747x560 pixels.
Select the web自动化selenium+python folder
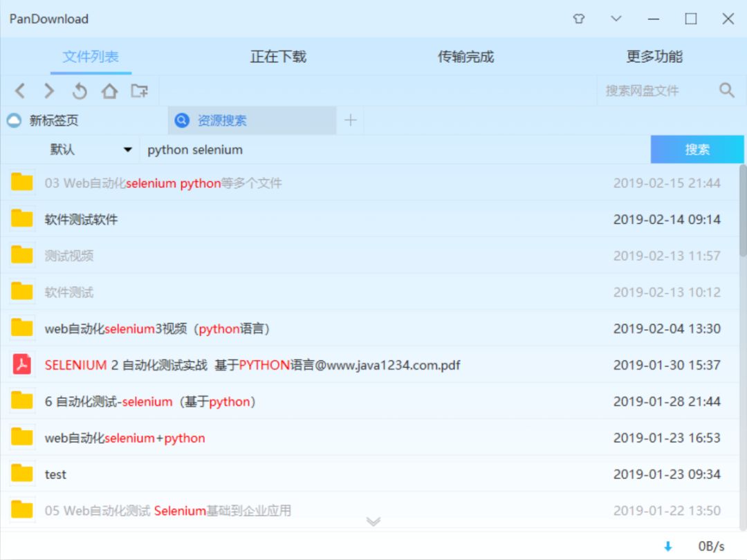click(369, 438)
